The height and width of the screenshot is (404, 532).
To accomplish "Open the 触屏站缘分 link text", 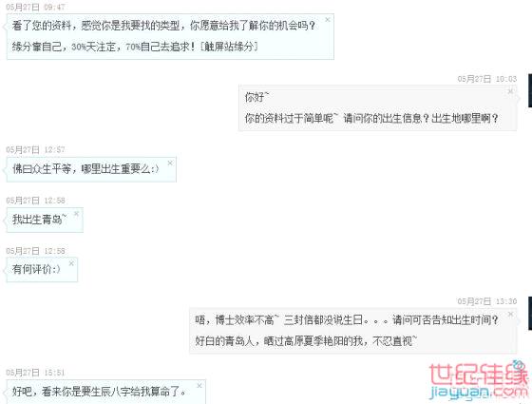I will tap(229, 47).
